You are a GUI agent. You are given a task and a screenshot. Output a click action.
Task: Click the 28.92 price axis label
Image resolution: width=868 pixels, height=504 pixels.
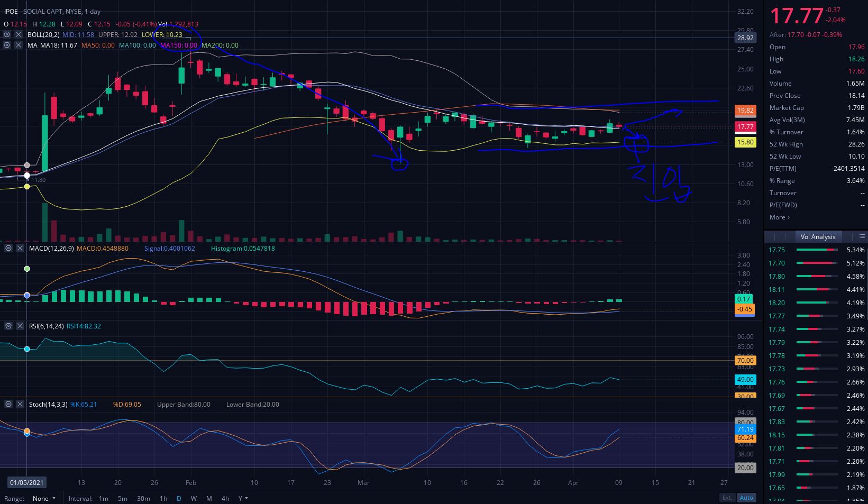[x=745, y=38]
